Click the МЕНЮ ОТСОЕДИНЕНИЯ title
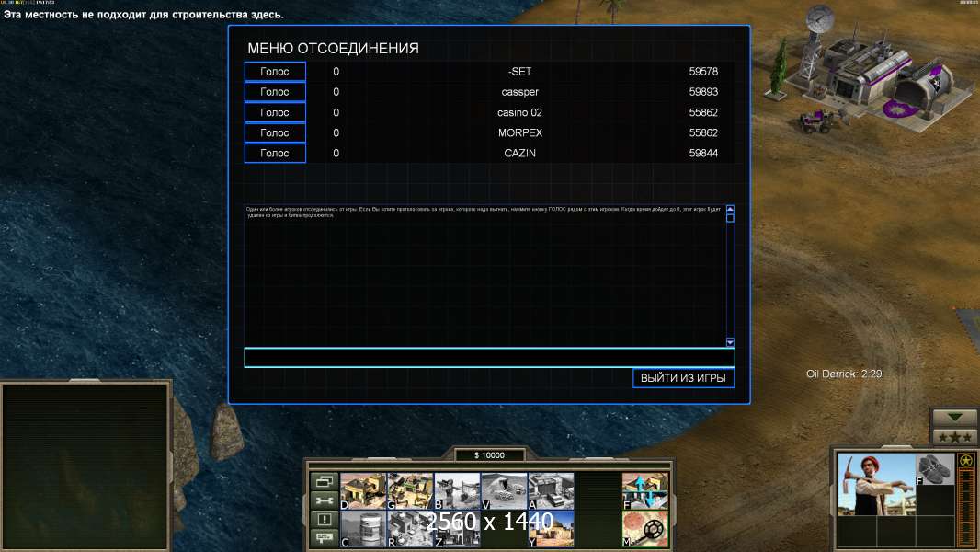Image resolution: width=980 pixels, height=552 pixels. (x=333, y=48)
